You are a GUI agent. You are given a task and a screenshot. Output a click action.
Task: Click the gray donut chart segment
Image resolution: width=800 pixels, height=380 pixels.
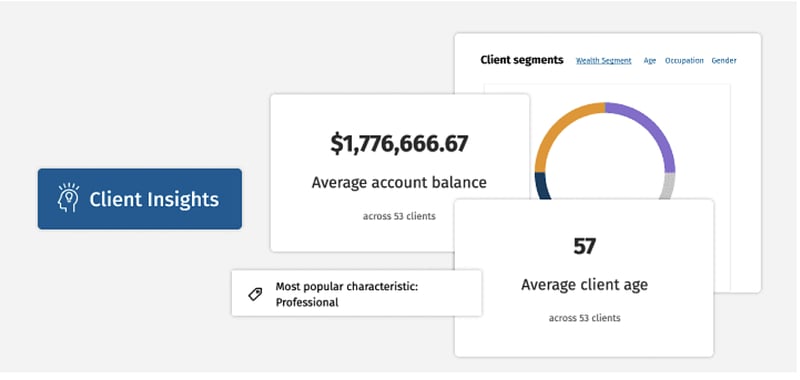point(667,186)
